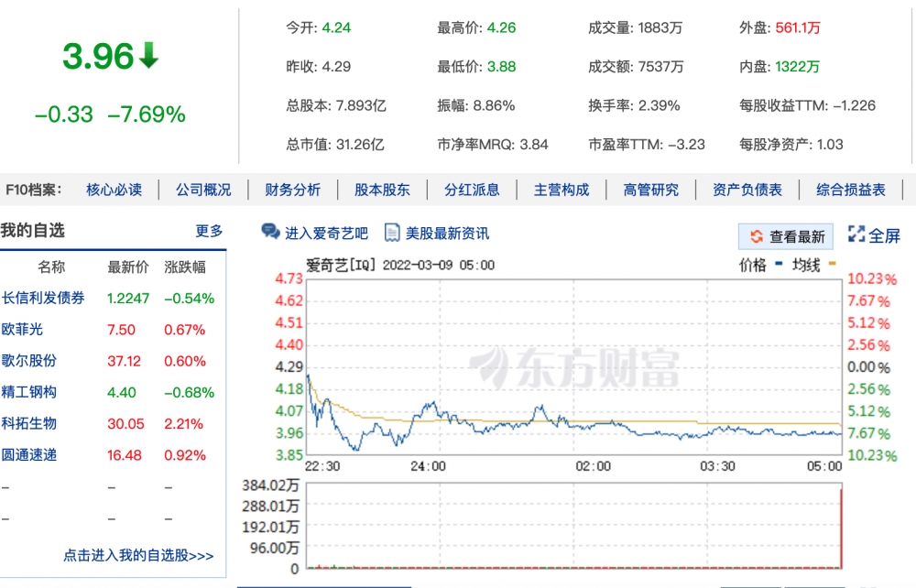Open the 主营构成 tab

point(562,190)
